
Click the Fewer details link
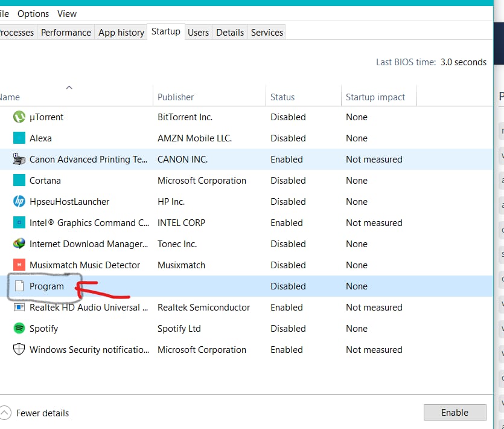point(42,413)
